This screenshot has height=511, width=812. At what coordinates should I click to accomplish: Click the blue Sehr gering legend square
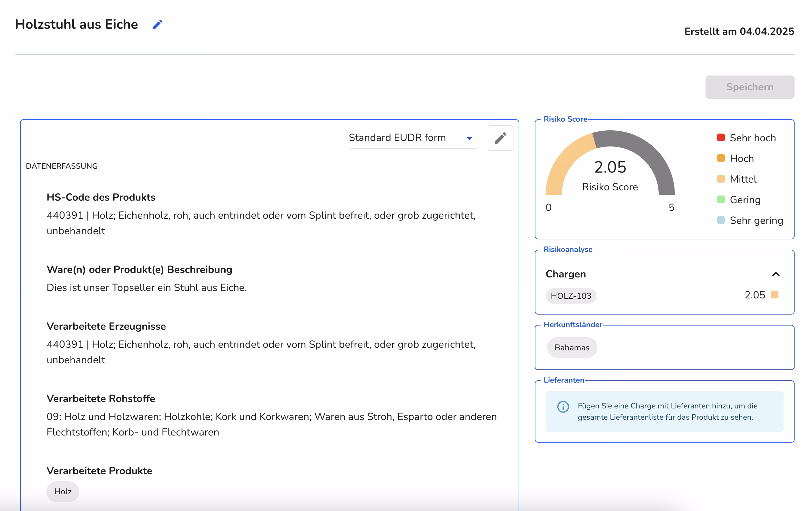pyautogui.click(x=721, y=220)
